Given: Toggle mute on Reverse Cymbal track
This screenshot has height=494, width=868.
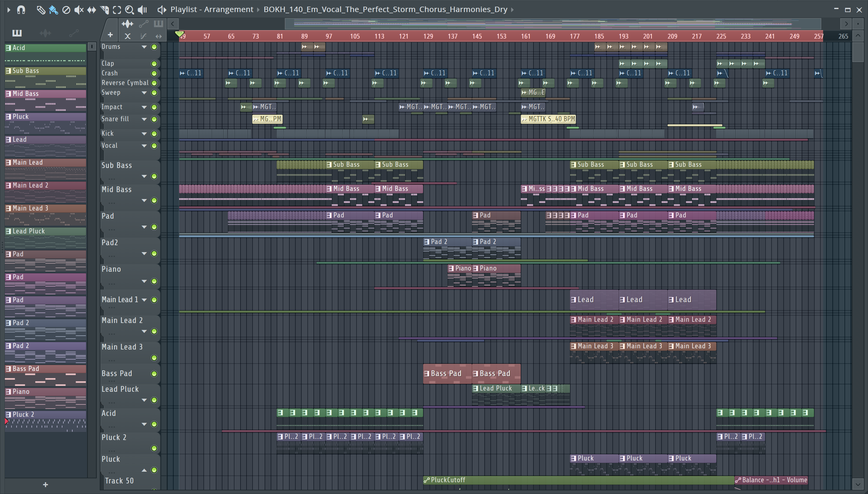Looking at the screenshot, I should tap(154, 83).
